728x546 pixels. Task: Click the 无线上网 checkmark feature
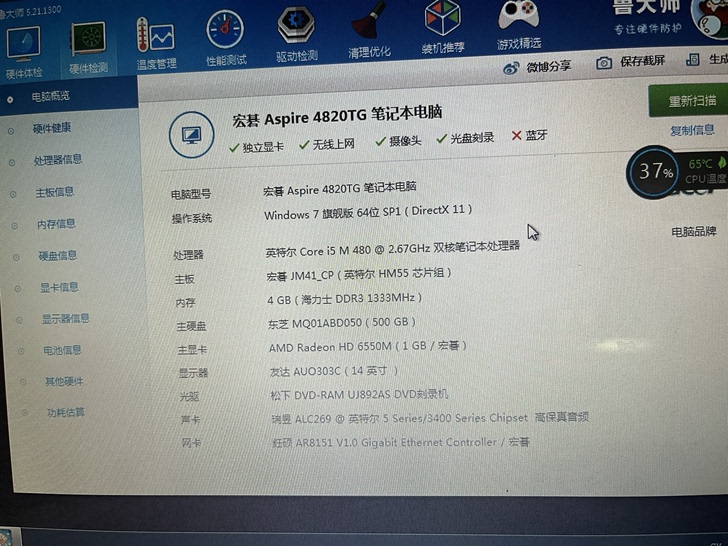click(x=327, y=144)
